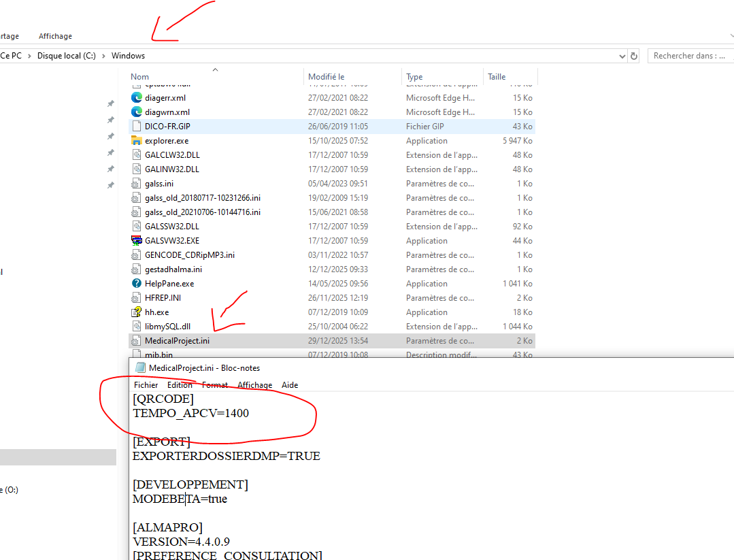The image size is (734, 560).
Task: Select the HelpPane.exe blue help icon
Action: (137, 284)
